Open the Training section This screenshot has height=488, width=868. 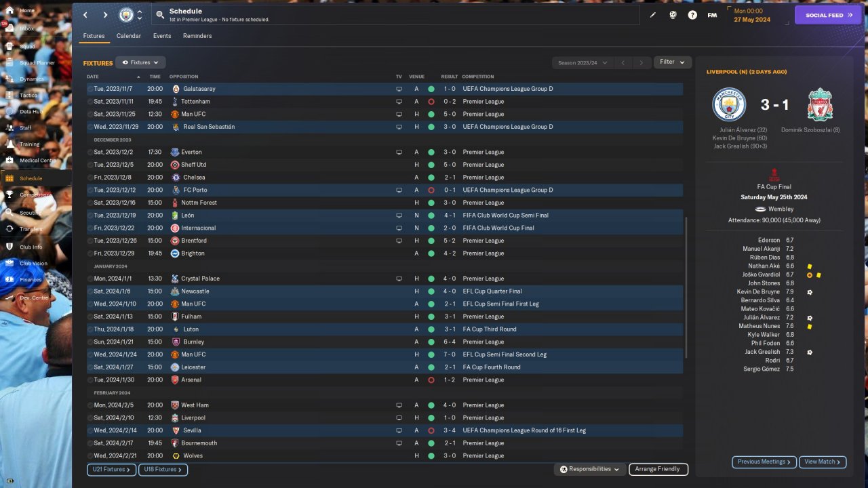[x=29, y=144]
